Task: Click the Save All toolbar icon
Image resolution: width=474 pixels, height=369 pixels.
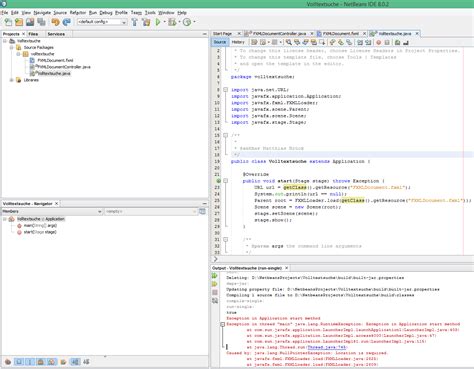Action: point(41,22)
